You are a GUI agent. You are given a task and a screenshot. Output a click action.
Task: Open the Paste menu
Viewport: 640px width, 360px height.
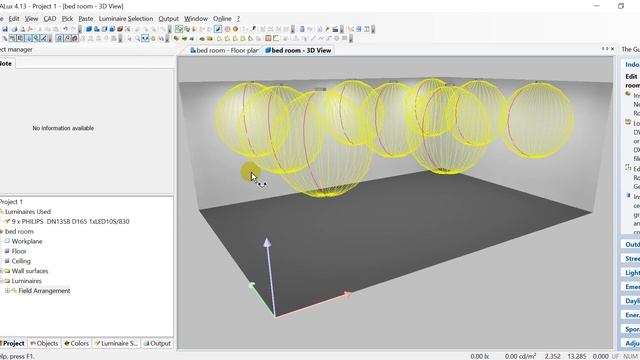point(86,19)
